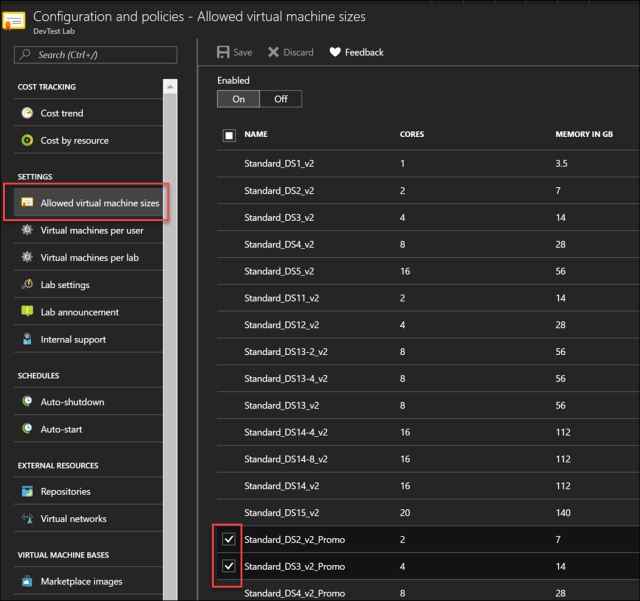Click the sidebar vertical scrollbar
The image size is (640, 601).
(171, 300)
